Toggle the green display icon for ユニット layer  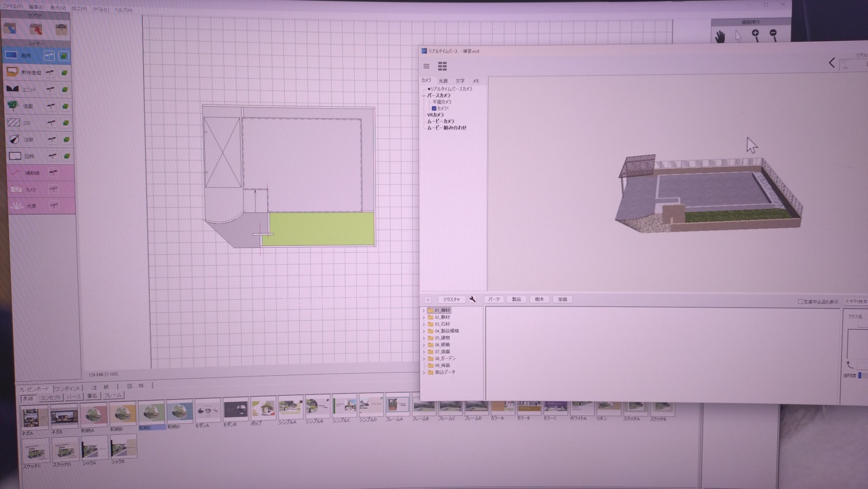(65, 89)
